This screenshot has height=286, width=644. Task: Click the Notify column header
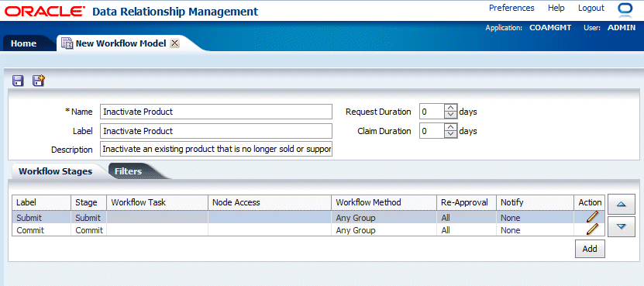[x=536, y=202]
